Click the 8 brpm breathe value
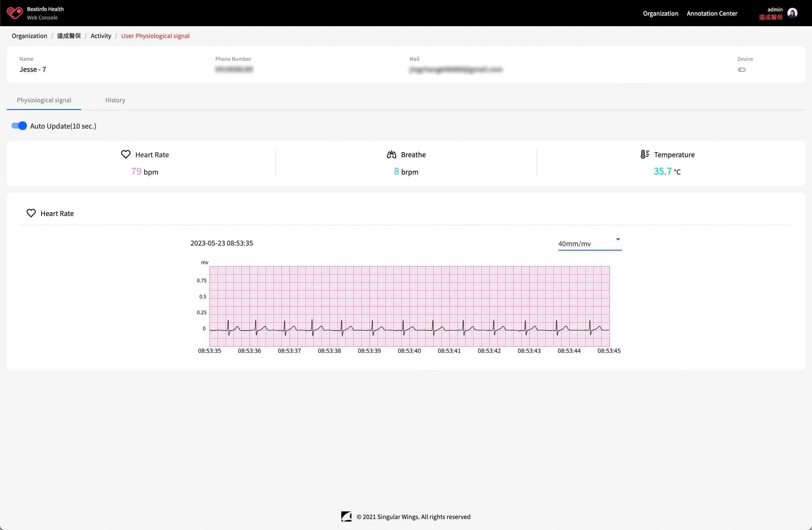812x530 pixels. pyautogui.click(x=406, y=172)
